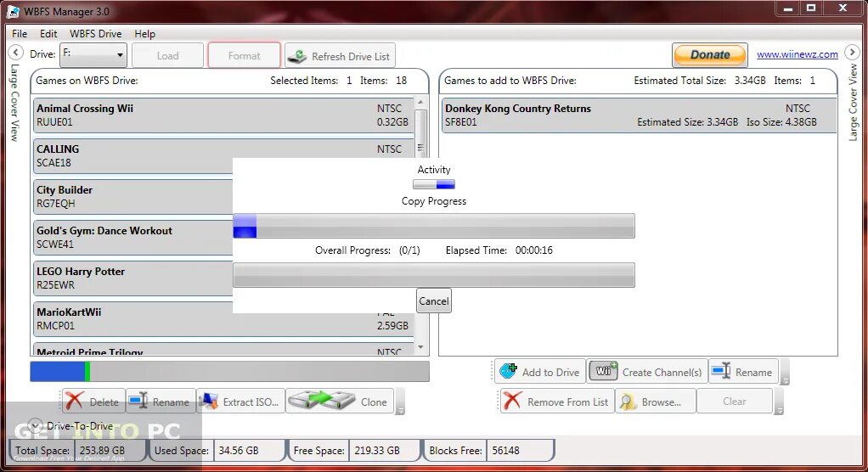Viewport: 868px width, 472px height.
Task: Select Gold's Gym: Dance Workout entry
Action: [x=132, y=238]
